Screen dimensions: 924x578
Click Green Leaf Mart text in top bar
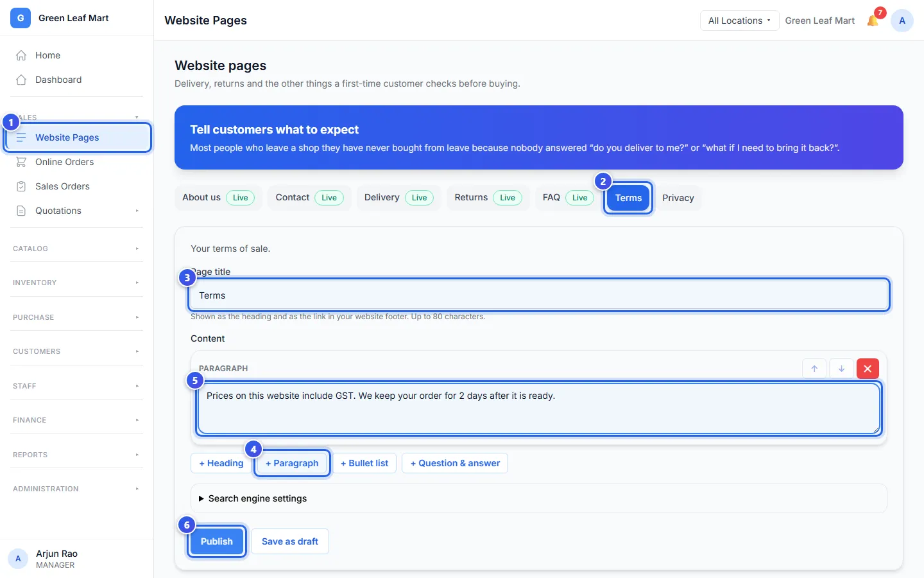[x=820, y=21]
